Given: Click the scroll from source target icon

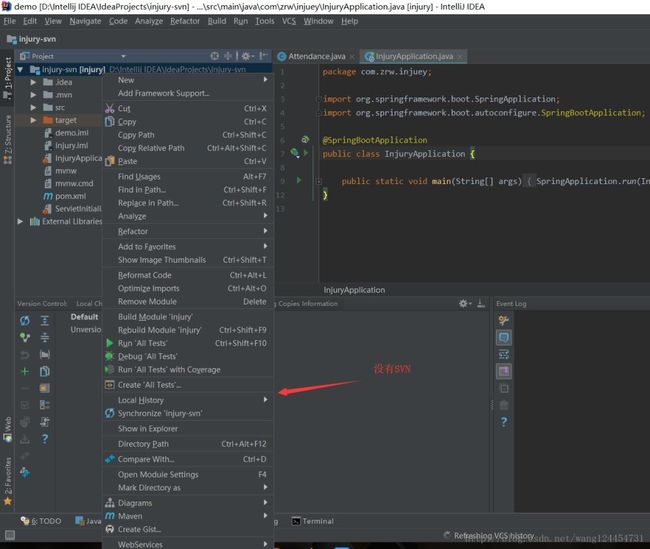Looking at the screenshot, I should click(214, 56).
